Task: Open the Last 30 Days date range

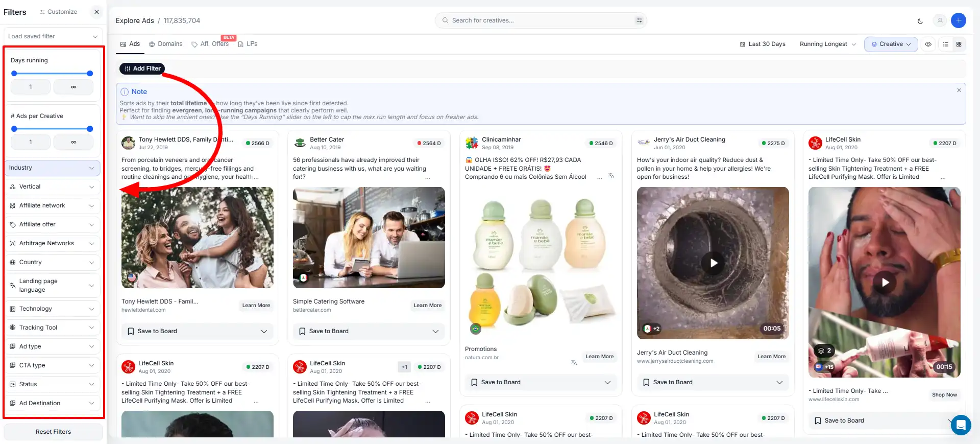Action: click(762, 44)
